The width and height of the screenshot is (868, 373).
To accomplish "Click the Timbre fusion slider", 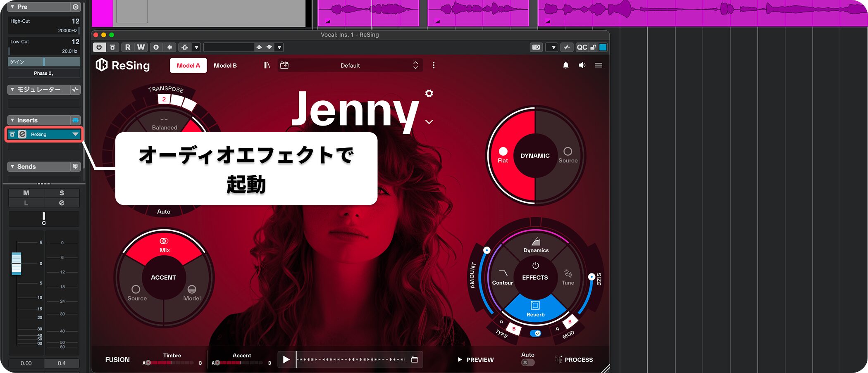I will [x=171, y=363].
